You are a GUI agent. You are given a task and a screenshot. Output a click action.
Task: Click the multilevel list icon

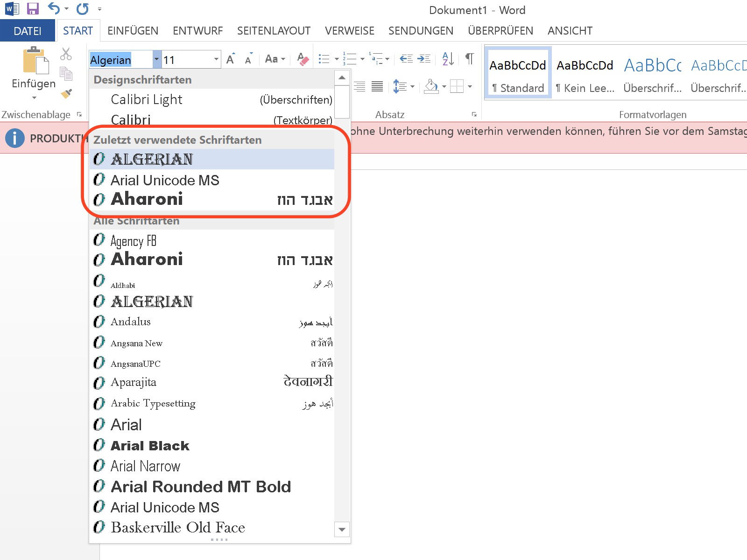click(376, 59)
